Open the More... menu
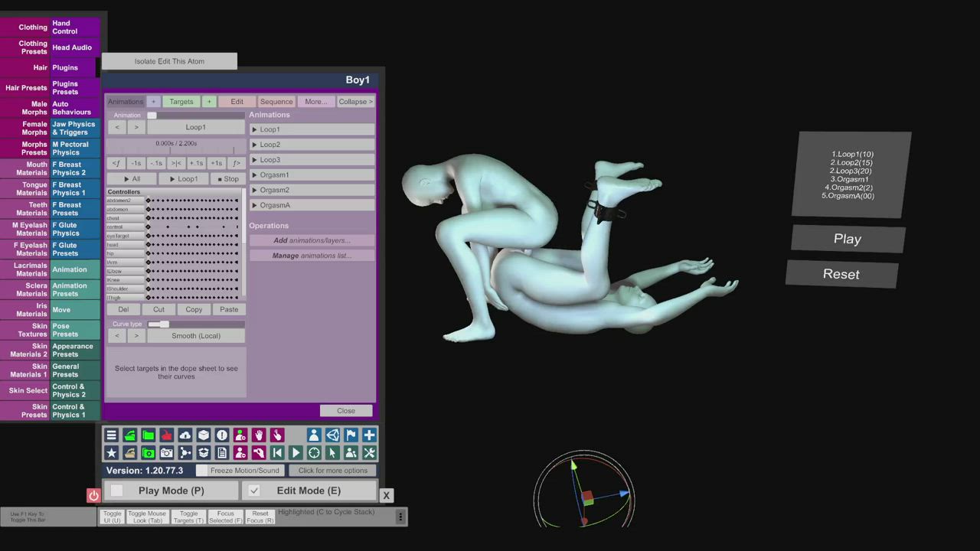This screenshot has width=980, height=551. pyautogui.click(x=315, y=102)
